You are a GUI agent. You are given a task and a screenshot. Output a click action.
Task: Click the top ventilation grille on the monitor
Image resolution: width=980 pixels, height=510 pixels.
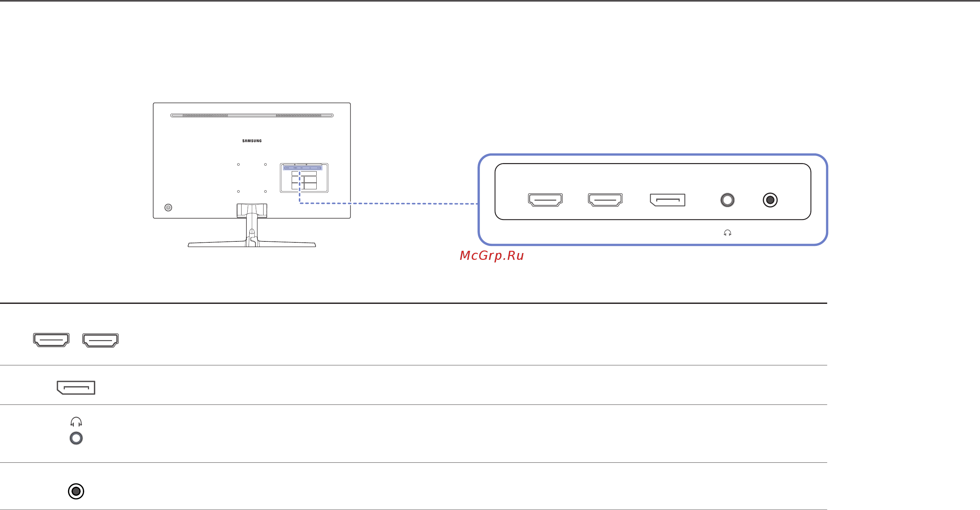(x=252, y=115)
